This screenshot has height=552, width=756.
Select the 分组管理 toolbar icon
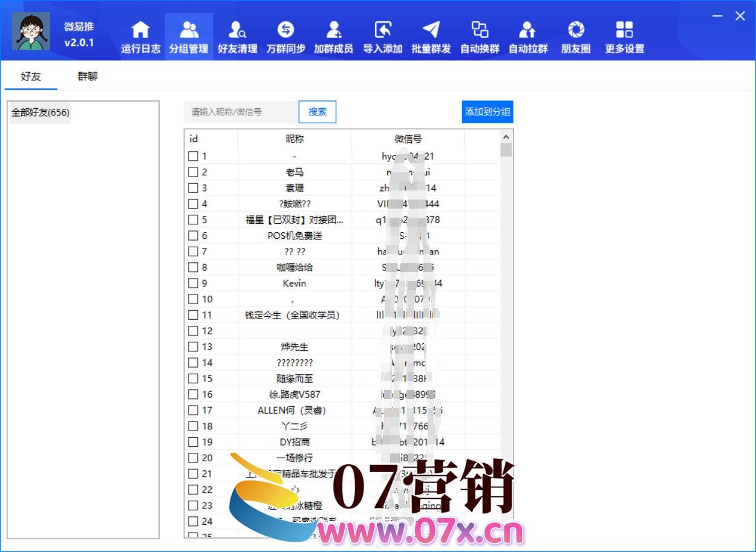click(189, 37)
